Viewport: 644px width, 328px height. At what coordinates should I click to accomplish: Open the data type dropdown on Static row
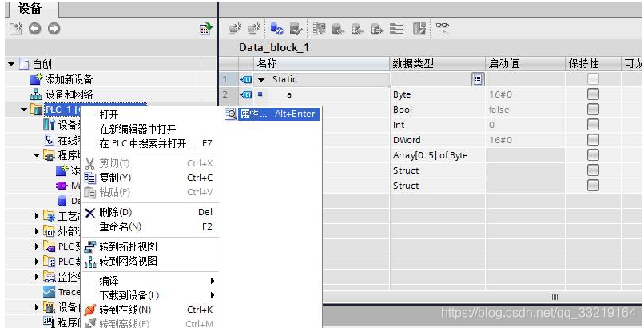pyautogui.click(x=478, y=79)
